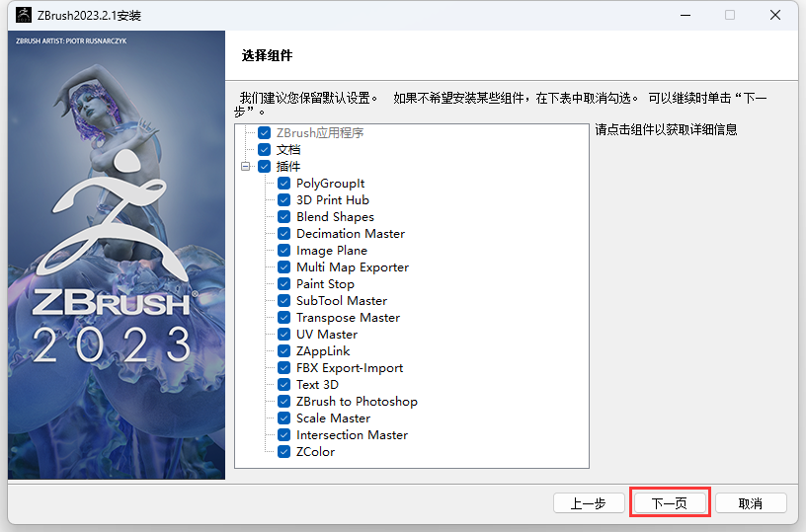Viewport: 806px width, 532px height.
Task: Uncheck the ZBrush to Photoshop checkbox
Action: (x=283, y=401)
